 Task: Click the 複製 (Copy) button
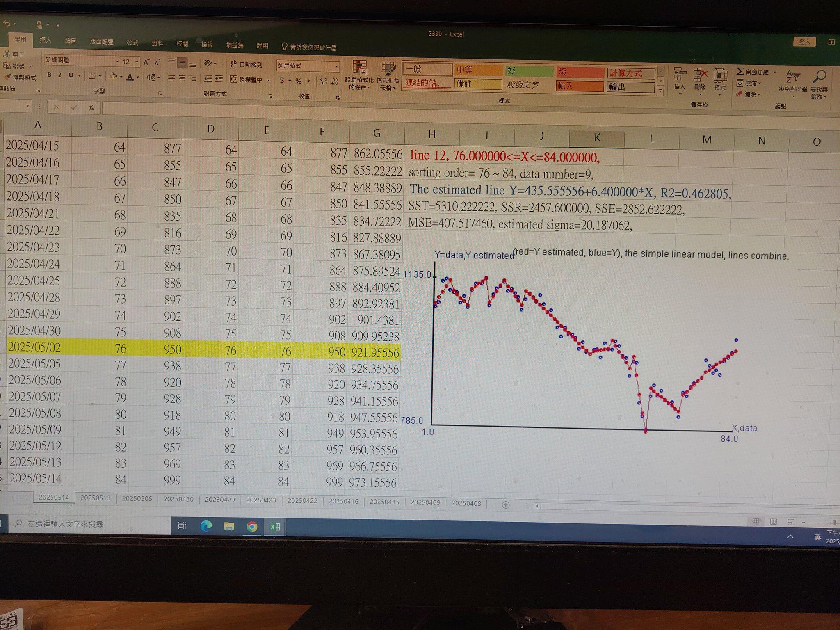14,66
